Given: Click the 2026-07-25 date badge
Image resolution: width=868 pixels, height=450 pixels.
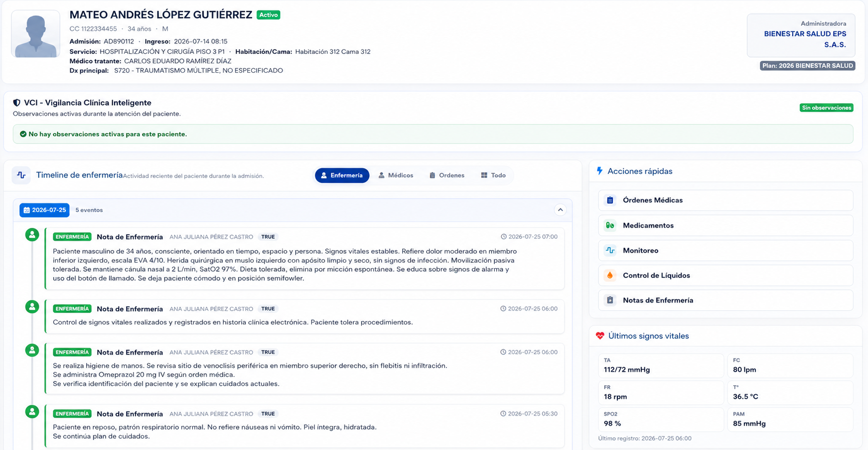Looking at the screenshot, I should tap(44, 210).
